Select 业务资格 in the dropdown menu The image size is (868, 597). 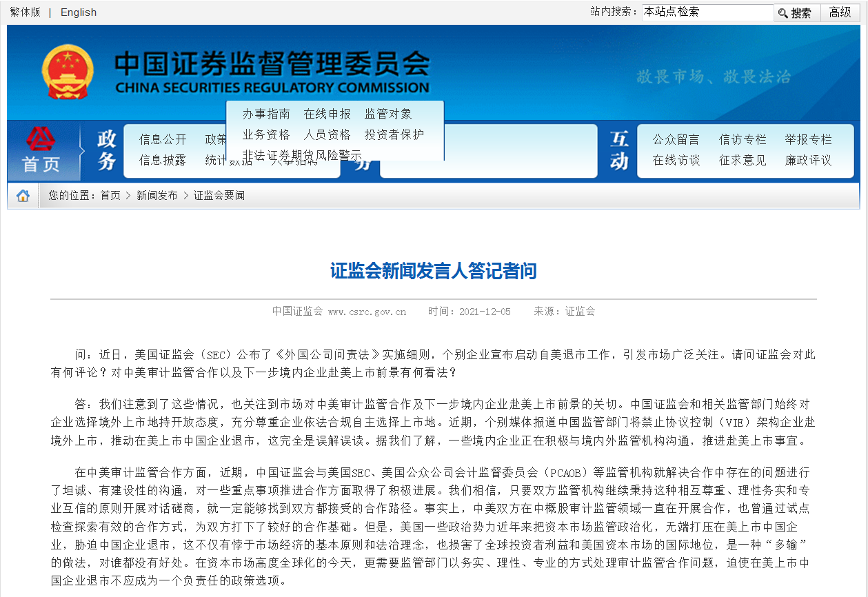[266, 134]
